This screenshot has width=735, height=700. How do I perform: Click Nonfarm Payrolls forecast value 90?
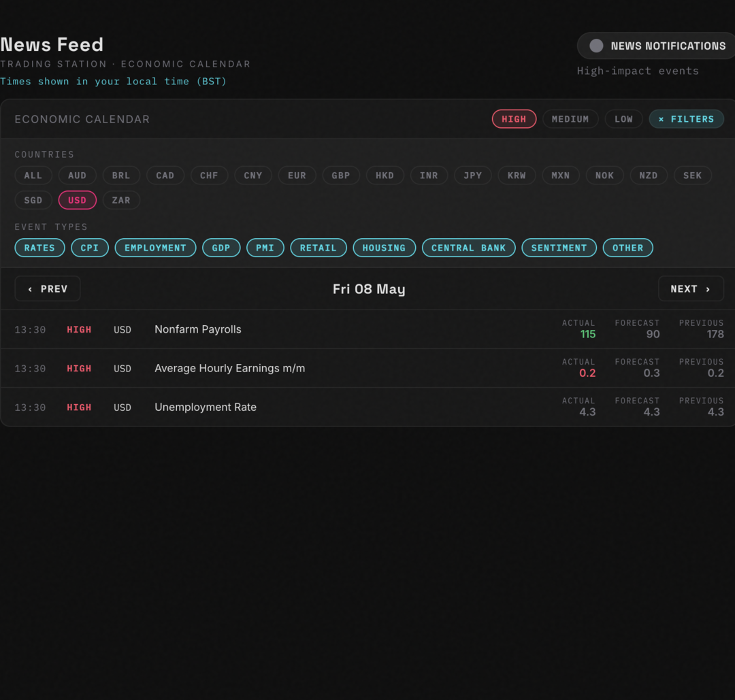point(653,334)
